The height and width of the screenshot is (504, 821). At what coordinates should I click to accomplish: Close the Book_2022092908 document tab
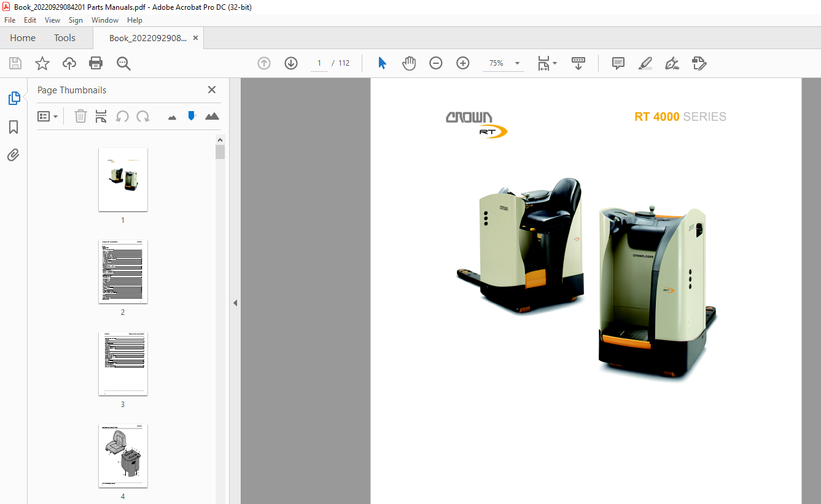point(195,38)
